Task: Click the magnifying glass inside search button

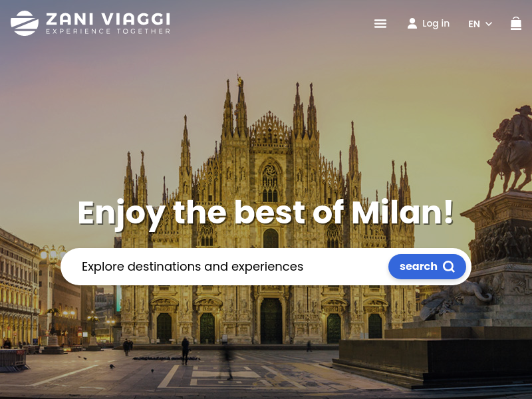Action: pyautogui.click(x=448, y=267)
